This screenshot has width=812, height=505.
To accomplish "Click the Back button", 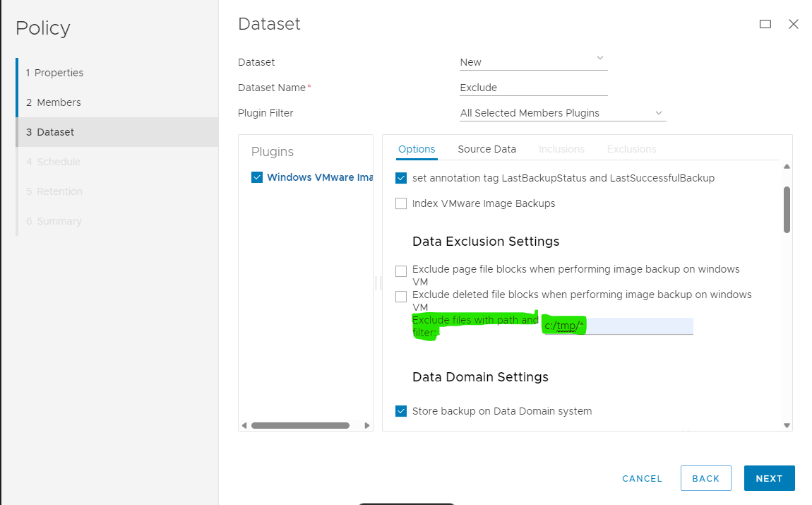I will tap(705, 478).
